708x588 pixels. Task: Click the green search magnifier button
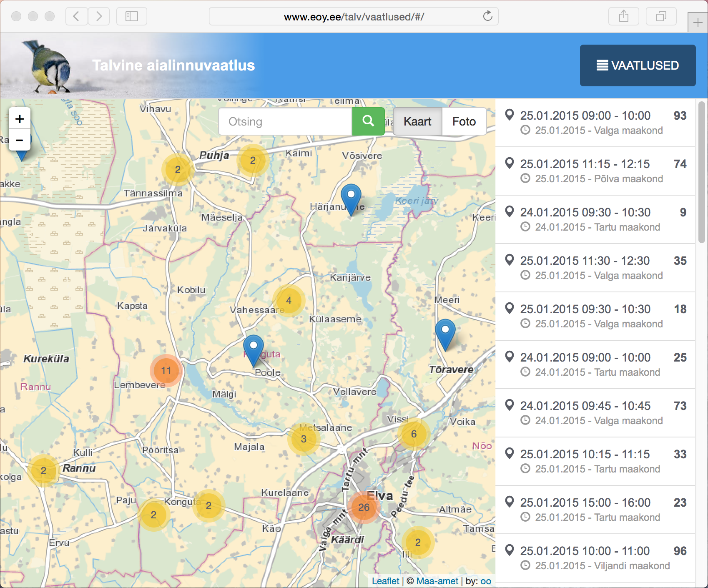point(368,121)
